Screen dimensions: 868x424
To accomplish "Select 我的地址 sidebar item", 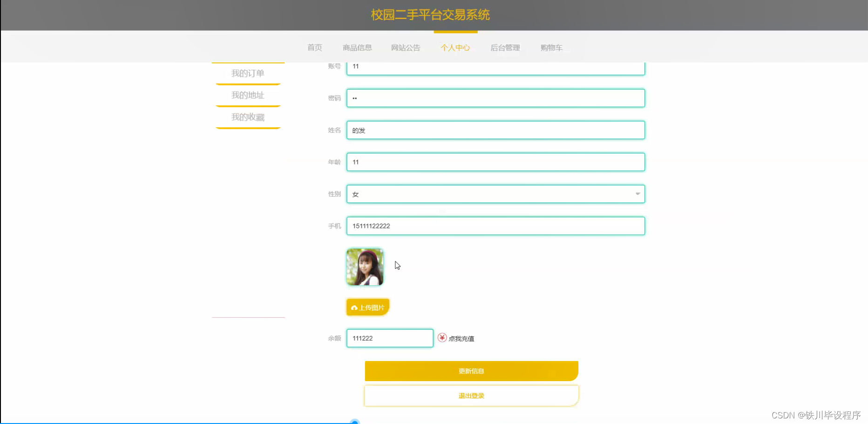I will point(248,96).
